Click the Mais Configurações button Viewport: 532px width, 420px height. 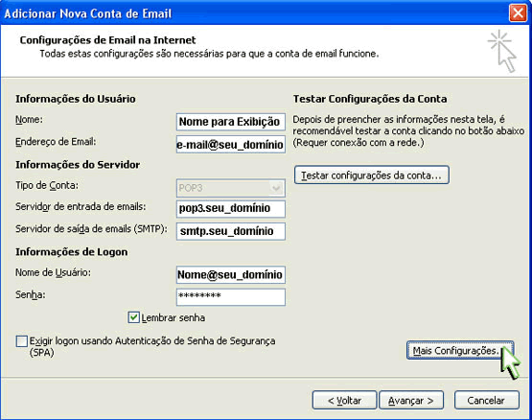click(460, 350)
